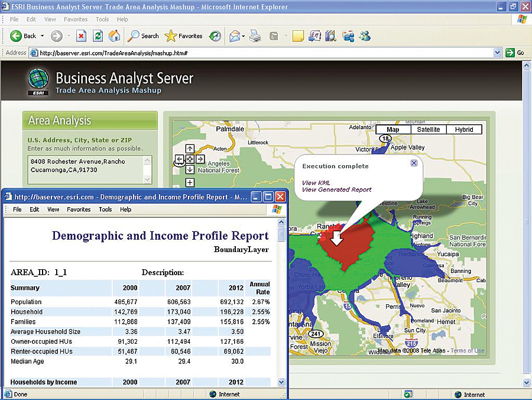Click the Print icon
Viewport: 532px width, 400px height.
click(x=255, y=36)
